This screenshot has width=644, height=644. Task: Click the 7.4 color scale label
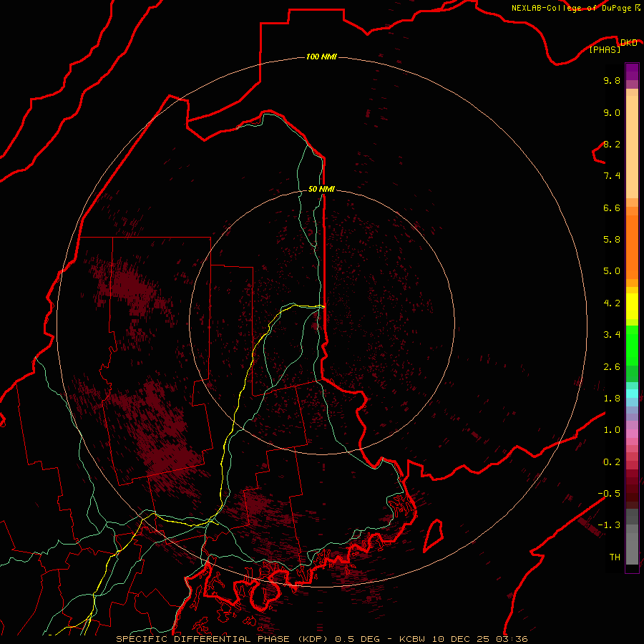pyautogui.click(x=612, y=176)
